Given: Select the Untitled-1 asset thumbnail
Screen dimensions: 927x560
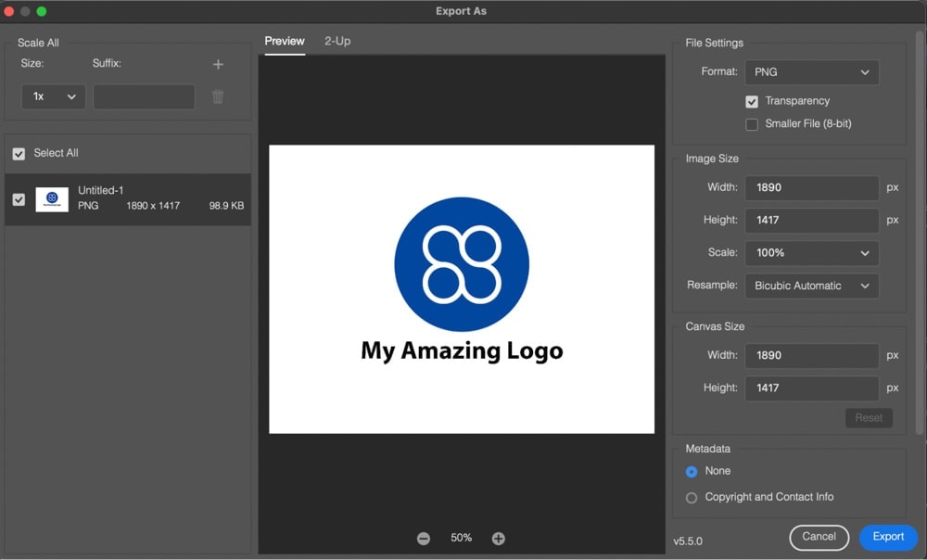Looking at the screenshot, I should click(x=52, y=199).
